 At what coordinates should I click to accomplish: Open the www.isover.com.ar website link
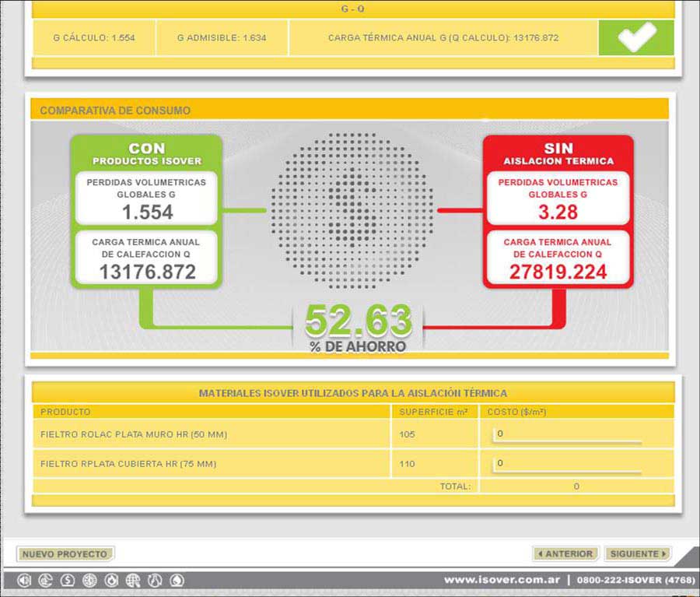tap(502, 580)
